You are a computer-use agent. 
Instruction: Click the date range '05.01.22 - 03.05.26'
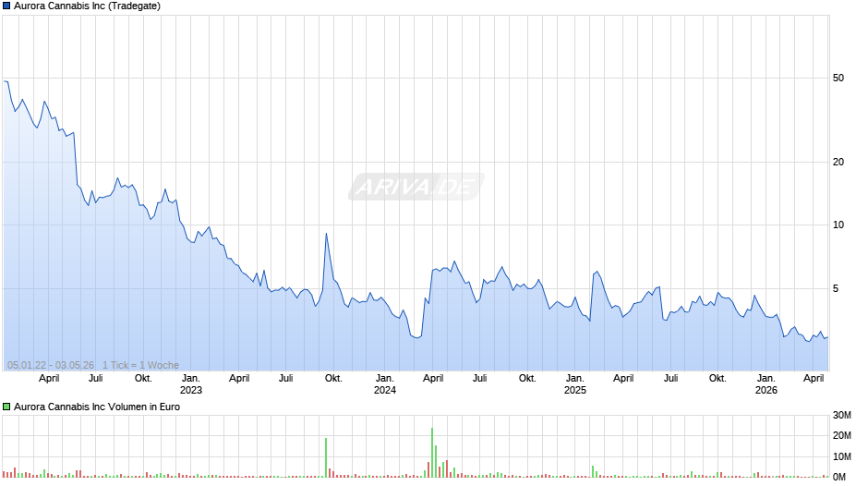click(51, 365)
